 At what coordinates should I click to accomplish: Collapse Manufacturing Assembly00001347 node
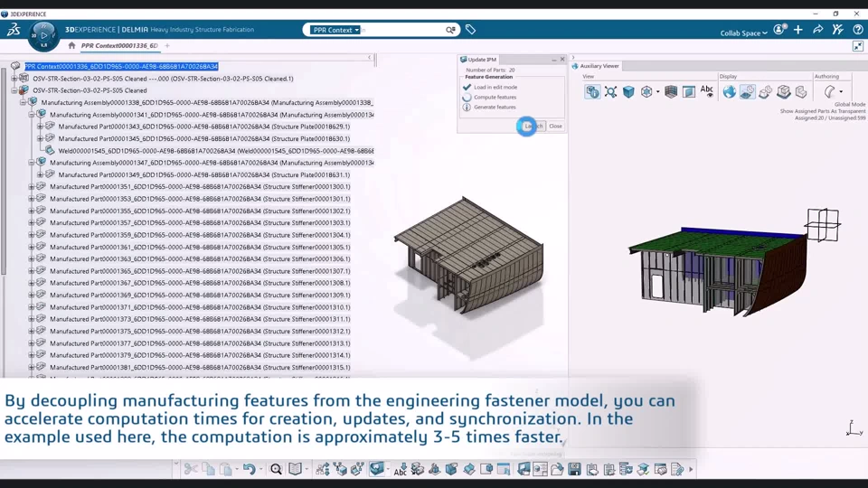pos(32,163)
